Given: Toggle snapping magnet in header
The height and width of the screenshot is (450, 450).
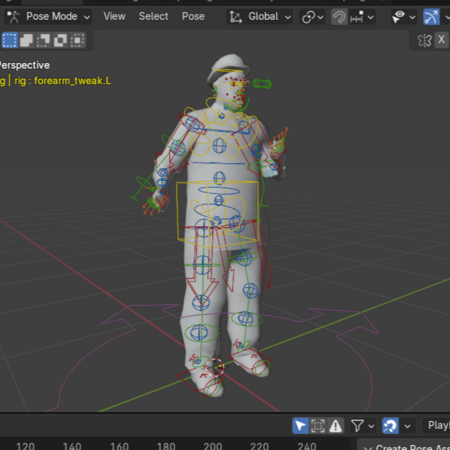Looking at the screenshot, I should point(339,17).
